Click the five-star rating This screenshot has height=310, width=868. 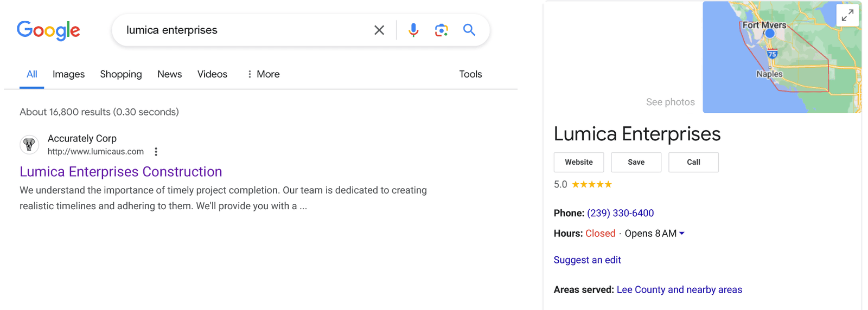pyautogui.click(x=591, y=185)
